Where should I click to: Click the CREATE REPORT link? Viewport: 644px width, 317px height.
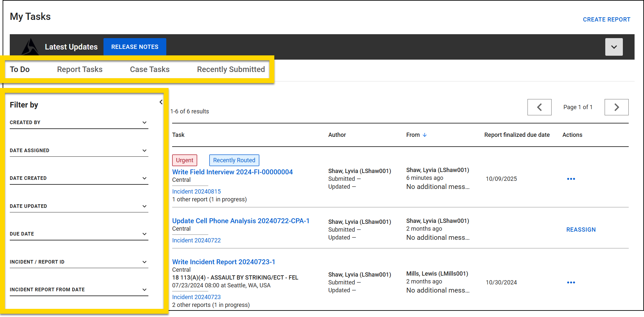tap(606, 19)
